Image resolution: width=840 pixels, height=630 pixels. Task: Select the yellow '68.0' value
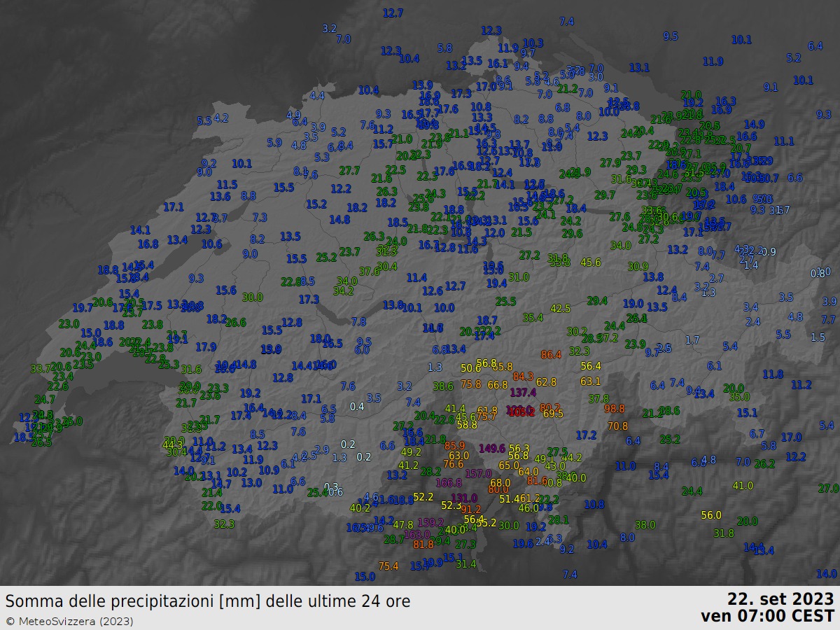[500, 482]
